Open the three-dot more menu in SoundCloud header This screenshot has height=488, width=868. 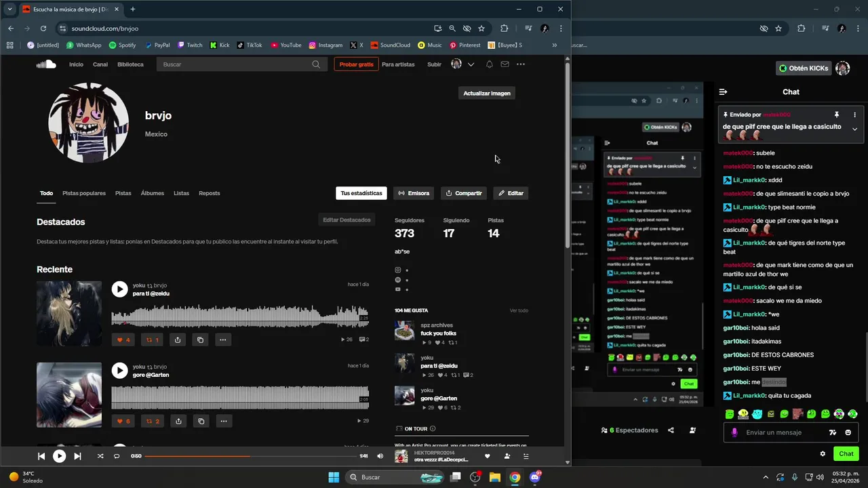[x=521, y=64]
